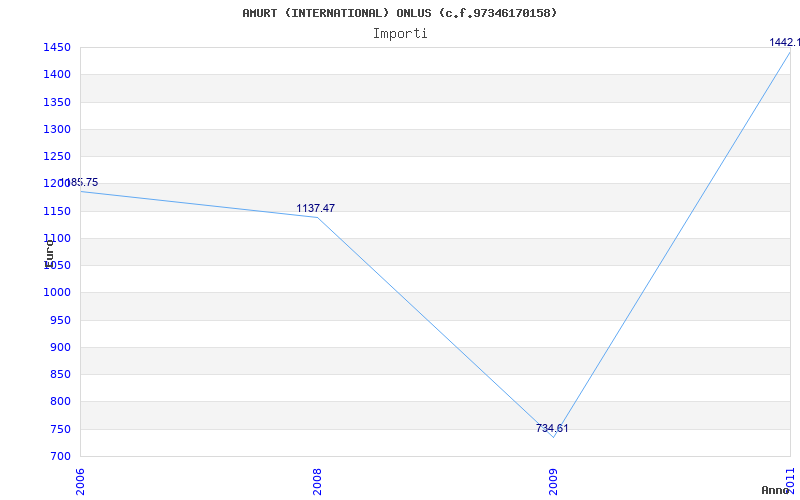Click the 900 y-axis tick label
The height and width of the screenshot is (500, 800).
(x=60, y=347)
